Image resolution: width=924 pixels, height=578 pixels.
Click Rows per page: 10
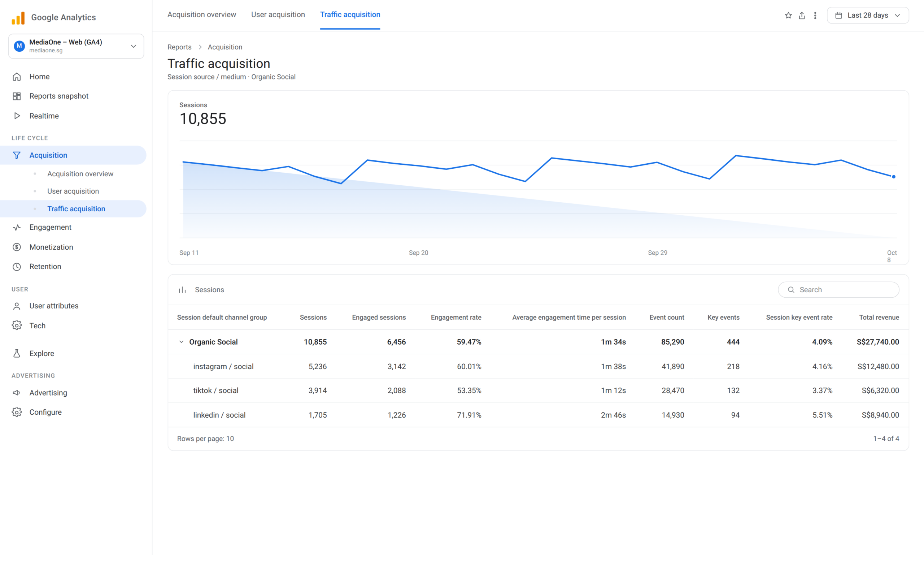(205, 439)
